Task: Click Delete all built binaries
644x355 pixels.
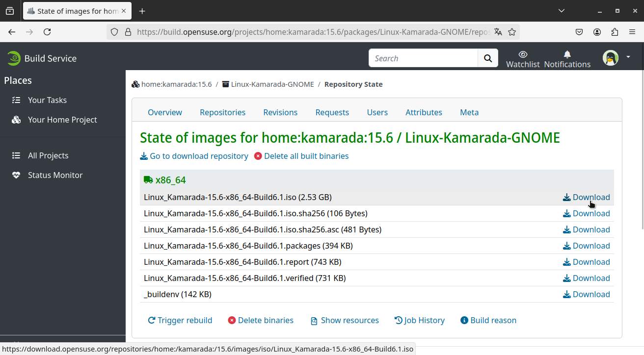Action: pyautogui.click(x=301, y=156)
